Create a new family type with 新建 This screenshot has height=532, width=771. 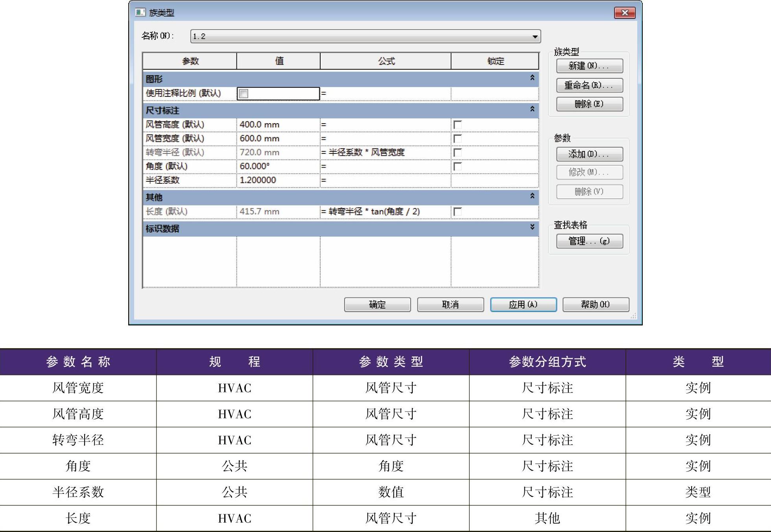click(x=589, y=66)
